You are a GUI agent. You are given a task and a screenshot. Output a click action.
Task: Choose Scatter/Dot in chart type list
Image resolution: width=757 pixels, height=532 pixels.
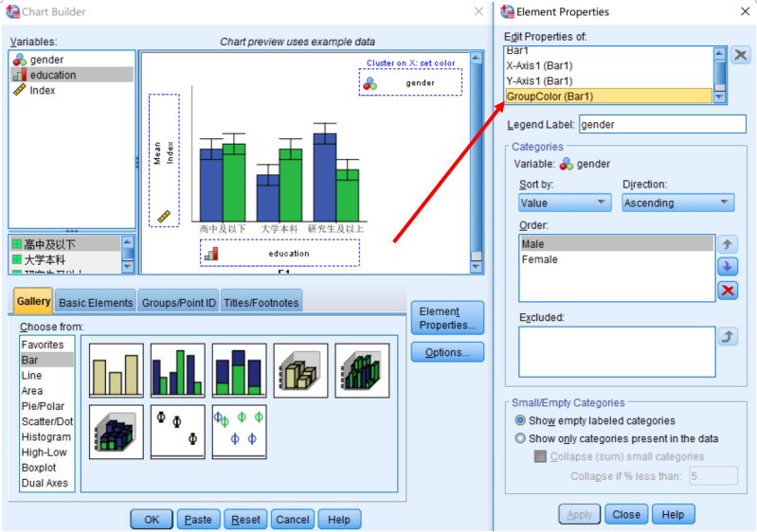pyautogui.click(x=46, y=421)
